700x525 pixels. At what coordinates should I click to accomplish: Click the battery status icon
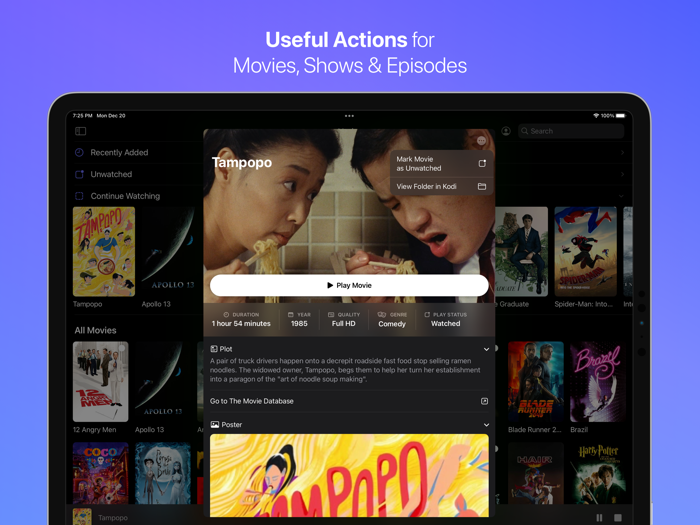[x=621, y=116]
